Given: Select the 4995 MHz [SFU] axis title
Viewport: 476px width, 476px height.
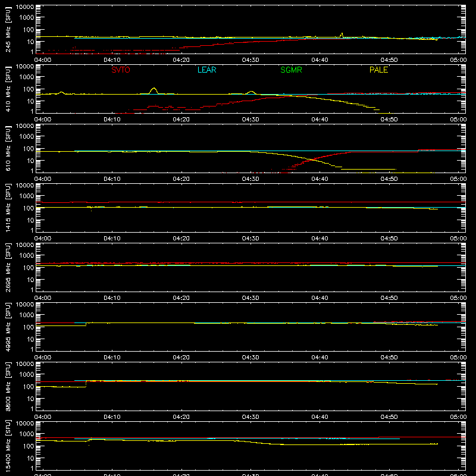Looking at the screenshot, I should [x=8, y=327].
